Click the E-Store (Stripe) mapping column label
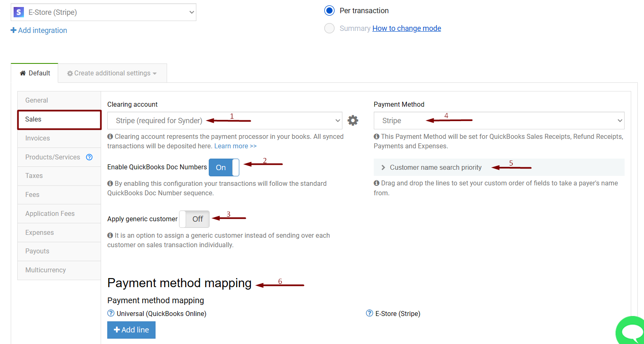The height and width of the screenshot is (344, 644). pos(398,314)
